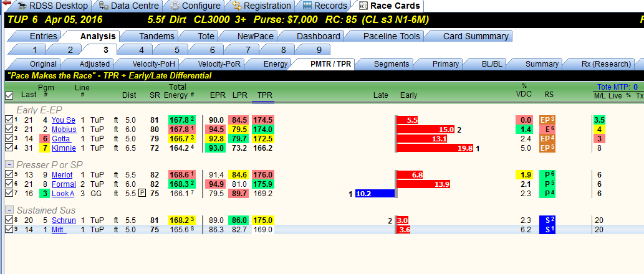The height and width of the screenshot is (274, 644).
Task: Uncheck the Merlot row checkbox
Action: coord(9,175)
